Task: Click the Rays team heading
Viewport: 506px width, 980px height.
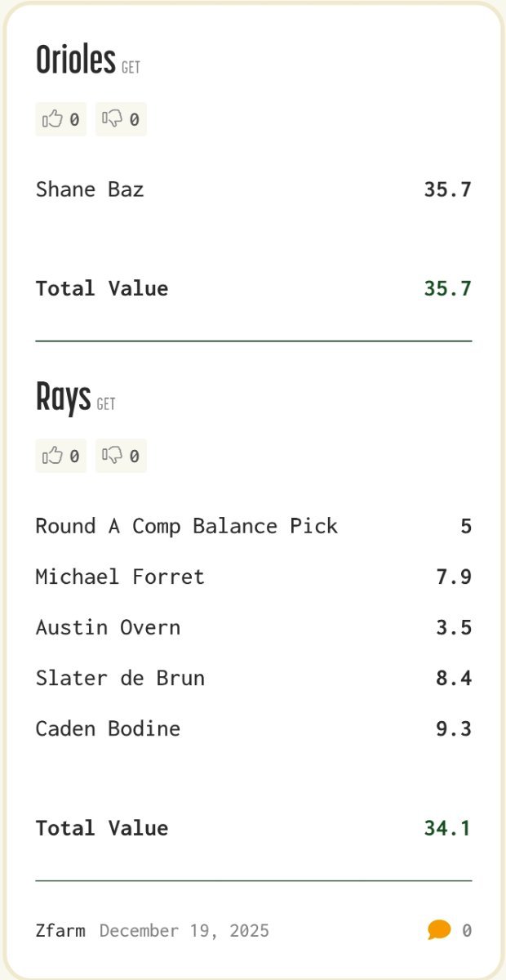Action: [x=63, y=398]
